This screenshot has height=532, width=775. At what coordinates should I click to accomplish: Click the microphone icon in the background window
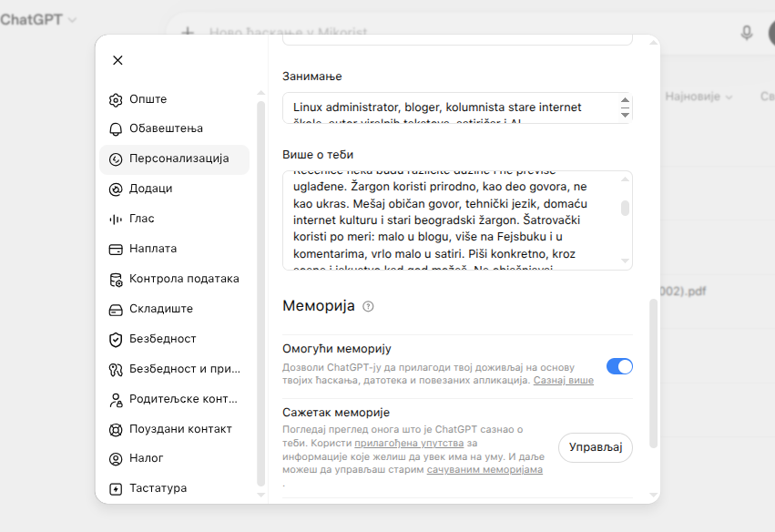[x=747, y=33]
